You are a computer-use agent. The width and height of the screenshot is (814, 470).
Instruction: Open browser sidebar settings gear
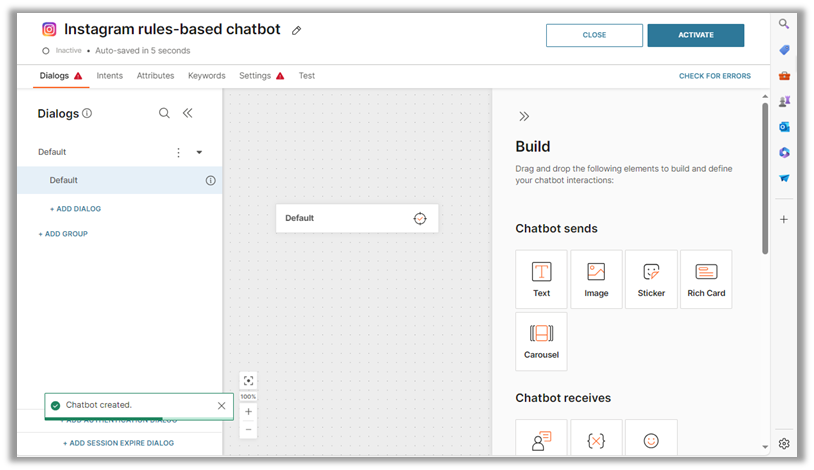point(784,444)
